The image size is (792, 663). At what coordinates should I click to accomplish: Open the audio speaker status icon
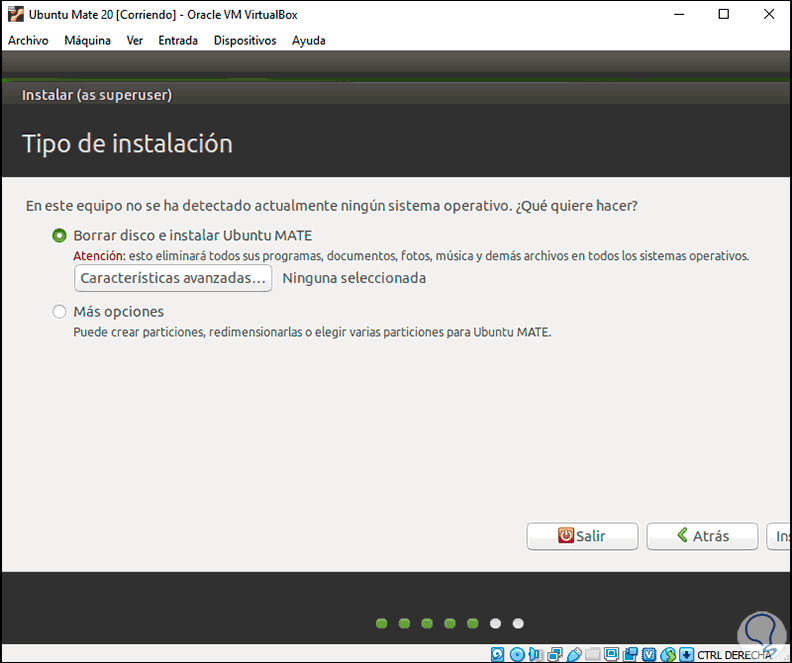[x=536, y=654]
